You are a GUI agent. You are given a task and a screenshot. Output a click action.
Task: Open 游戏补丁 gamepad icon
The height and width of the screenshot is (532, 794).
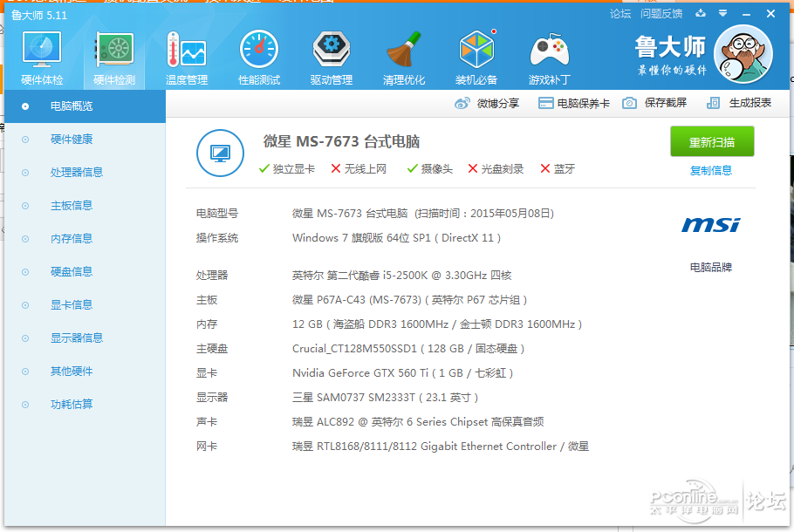tap(549, 50)
